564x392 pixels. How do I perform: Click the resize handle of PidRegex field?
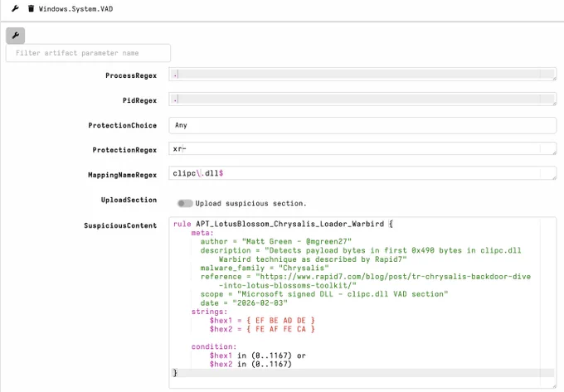[554, 104]
